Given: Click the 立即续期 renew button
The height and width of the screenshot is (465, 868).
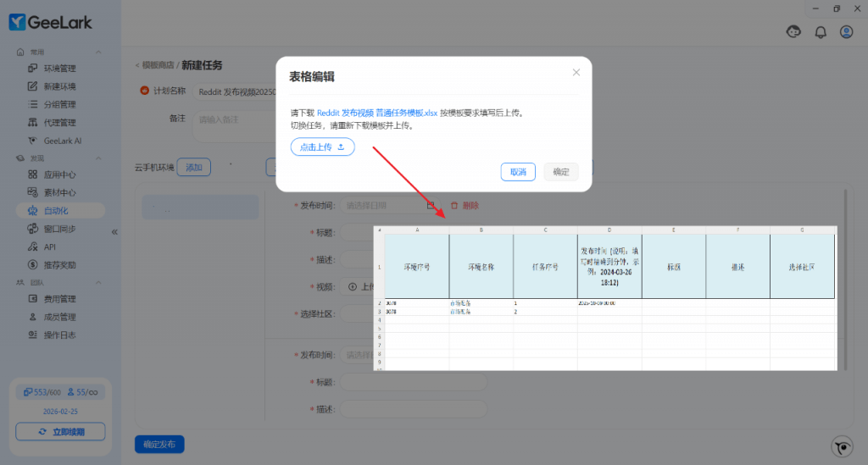Looking at the screenshot, I should (x=60, y=432).
